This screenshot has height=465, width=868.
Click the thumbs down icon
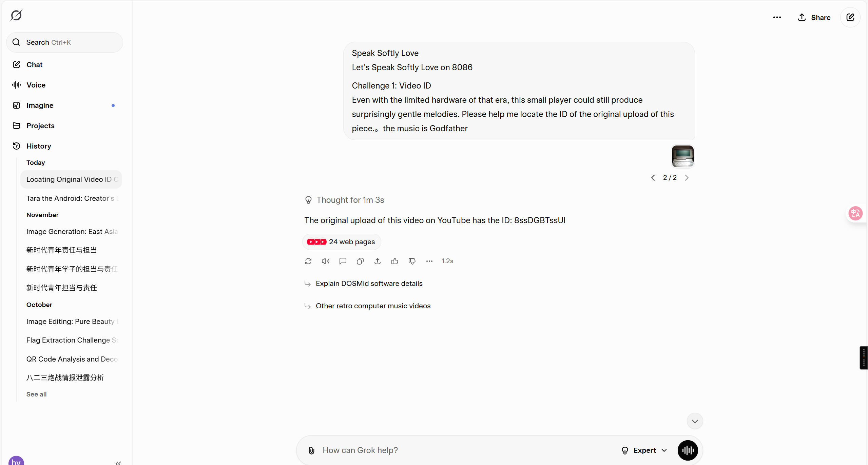coord(412,261)
